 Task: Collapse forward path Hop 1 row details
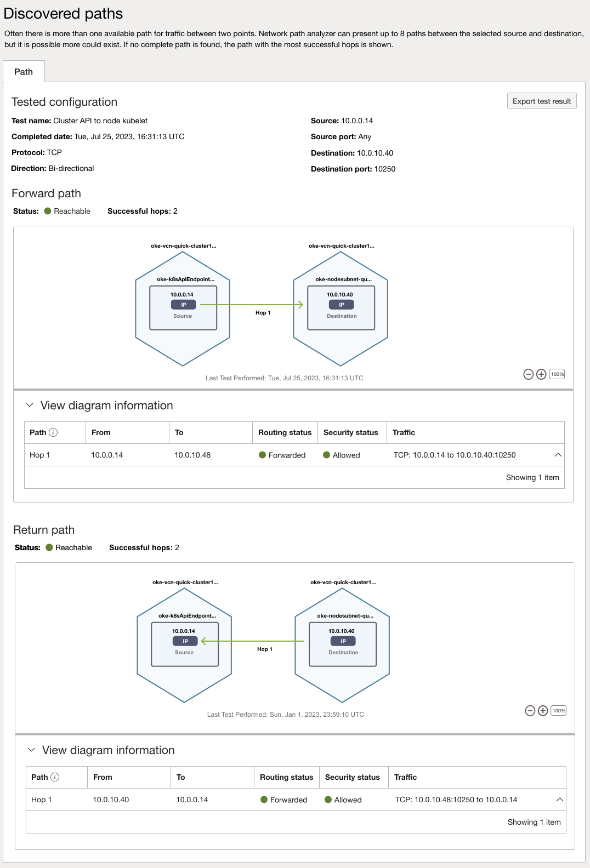(558, 455)
